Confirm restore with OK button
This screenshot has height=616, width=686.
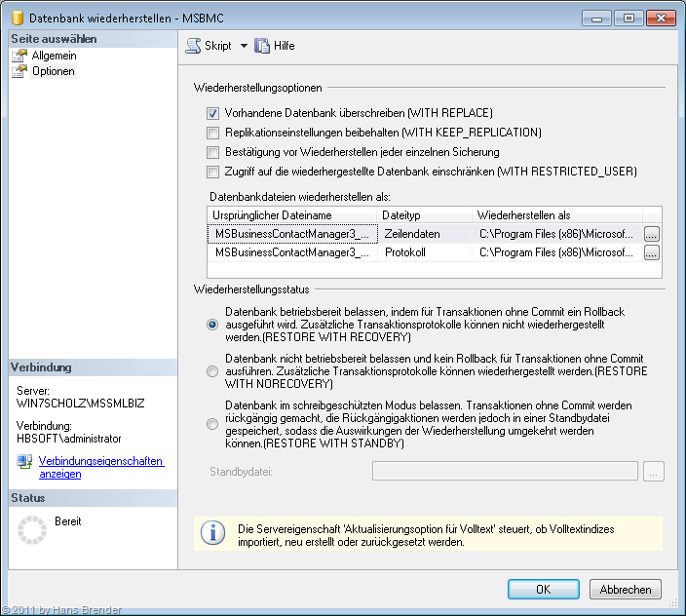543,589
